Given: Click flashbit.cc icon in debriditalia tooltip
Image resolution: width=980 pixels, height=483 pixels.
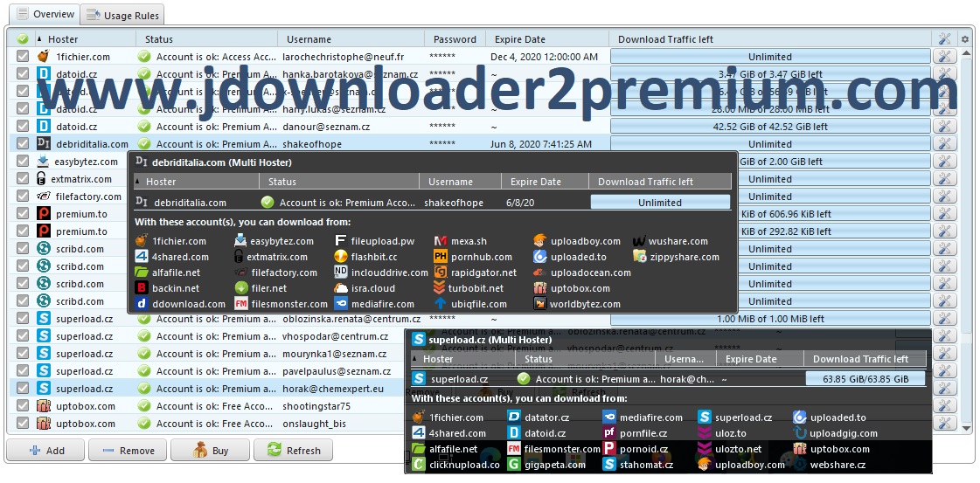Looking at the screenshot, I should tap(341, 257).
